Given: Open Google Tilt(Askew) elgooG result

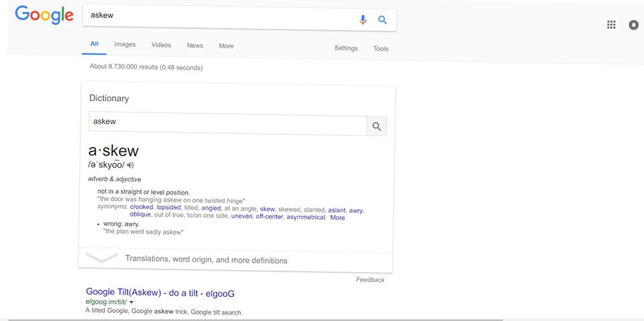Looking at the screenshot, I should click(160, 293).
